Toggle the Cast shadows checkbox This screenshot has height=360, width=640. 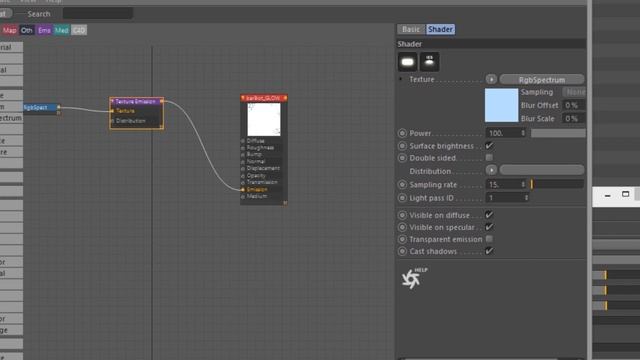tap(489, 251)
